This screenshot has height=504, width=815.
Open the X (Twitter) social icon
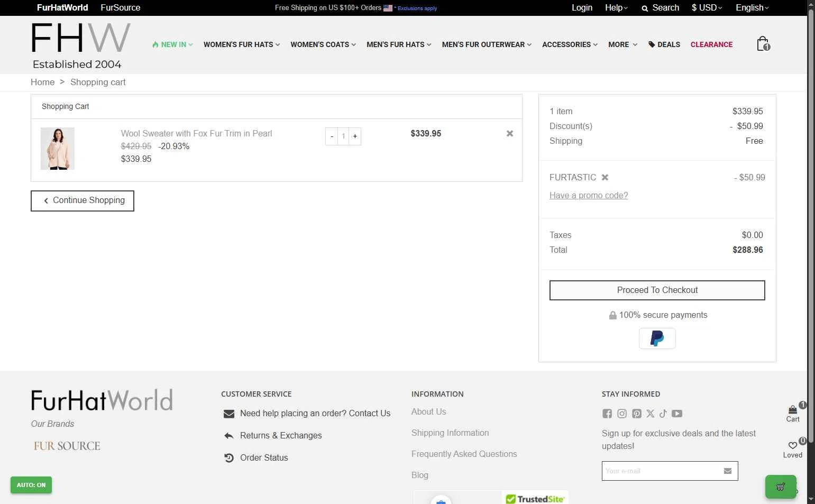pos(651,414)
